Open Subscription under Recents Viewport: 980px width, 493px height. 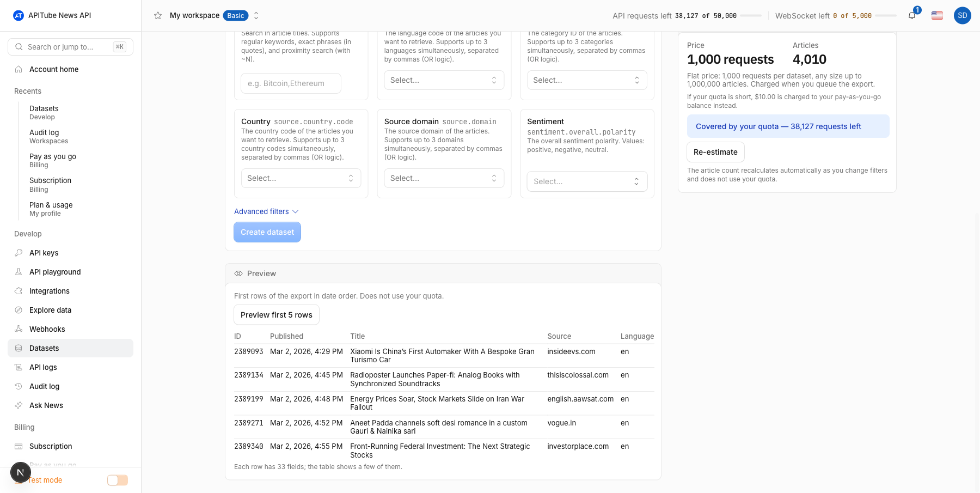50,185
